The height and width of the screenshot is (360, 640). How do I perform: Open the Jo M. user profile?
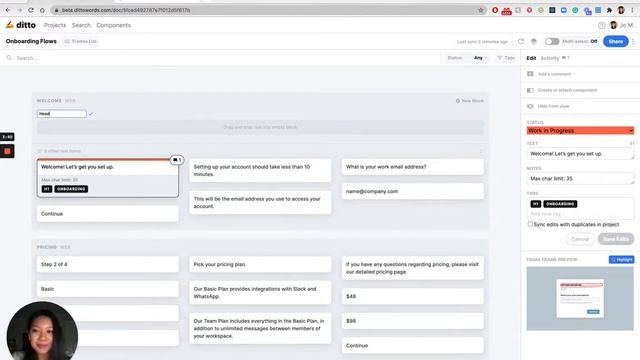622,25
